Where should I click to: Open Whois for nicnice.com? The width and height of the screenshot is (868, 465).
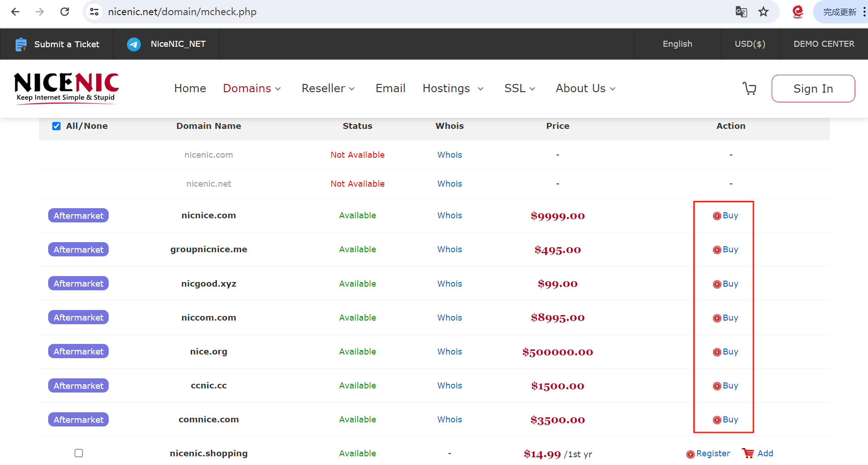click(x=449, y=216)
